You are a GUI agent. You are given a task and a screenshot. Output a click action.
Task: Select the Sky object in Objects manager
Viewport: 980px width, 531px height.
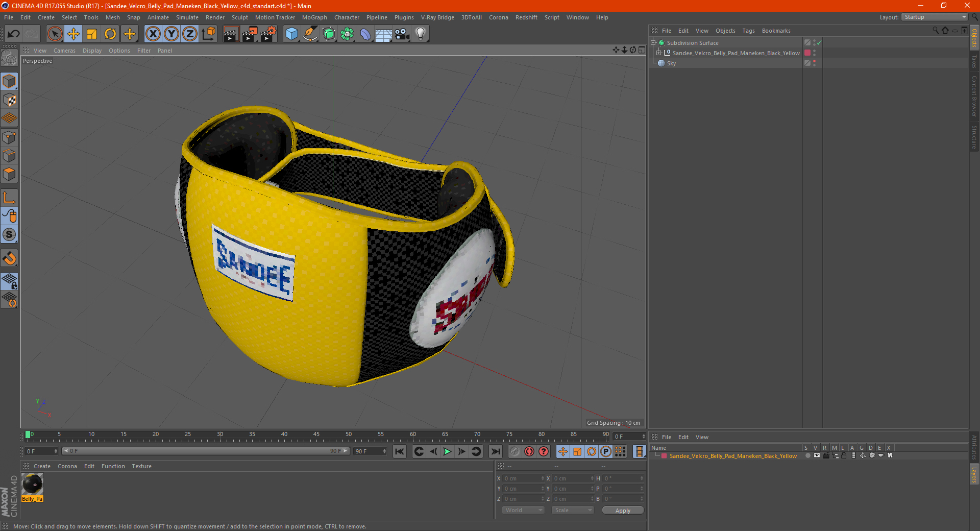(671, 63)
